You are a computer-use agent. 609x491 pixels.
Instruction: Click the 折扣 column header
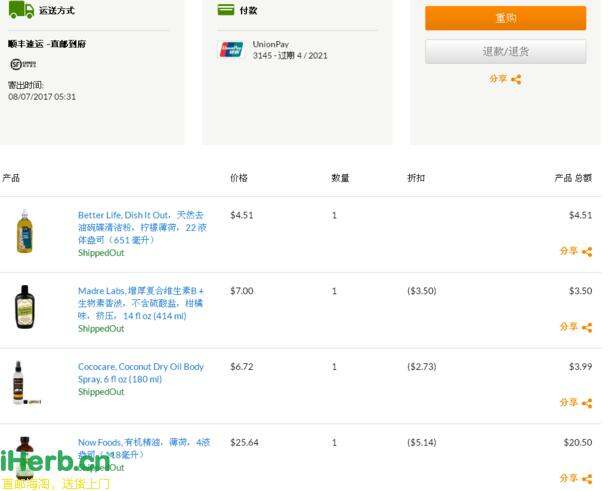point(416,178)
